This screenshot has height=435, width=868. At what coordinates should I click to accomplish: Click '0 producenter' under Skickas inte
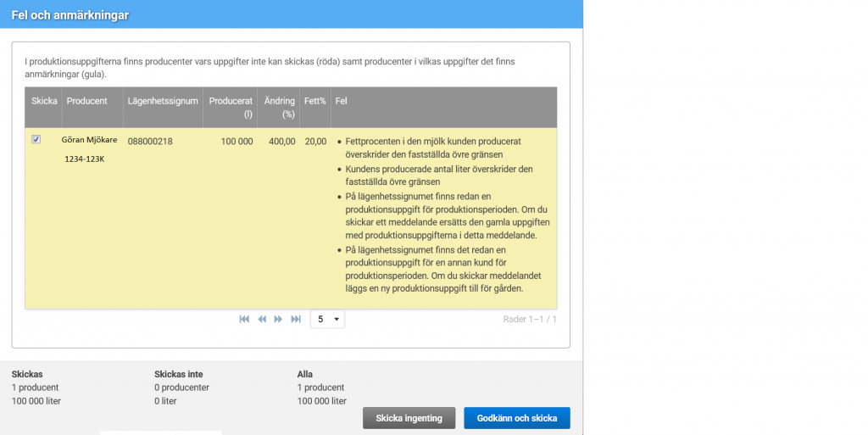pos(182,388)
